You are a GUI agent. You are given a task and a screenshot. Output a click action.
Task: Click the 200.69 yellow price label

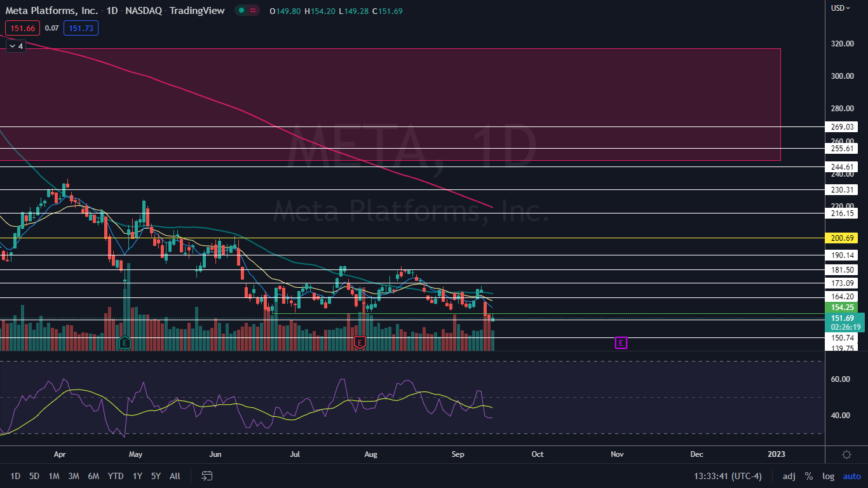tap(841, 238)
